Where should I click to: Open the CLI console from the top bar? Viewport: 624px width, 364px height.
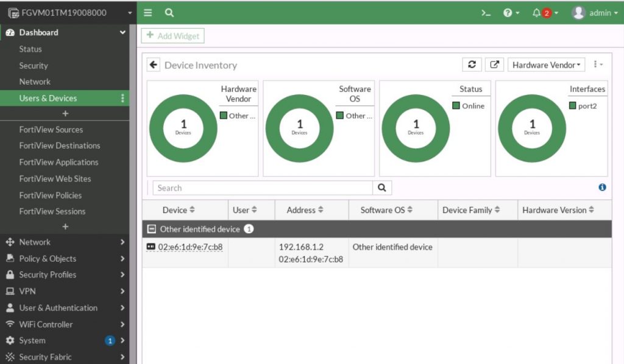[x=486, y=12]
